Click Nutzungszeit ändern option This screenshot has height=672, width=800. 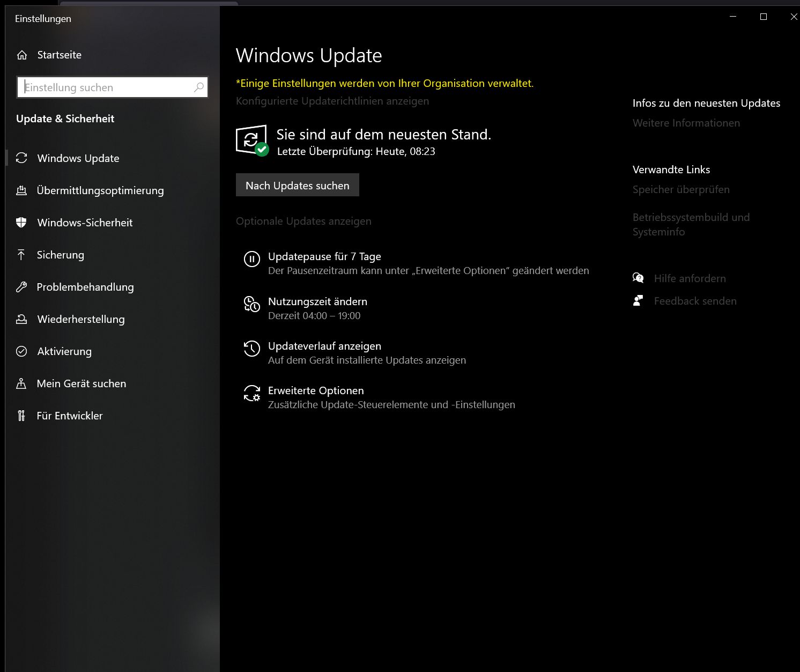[317, 301]
